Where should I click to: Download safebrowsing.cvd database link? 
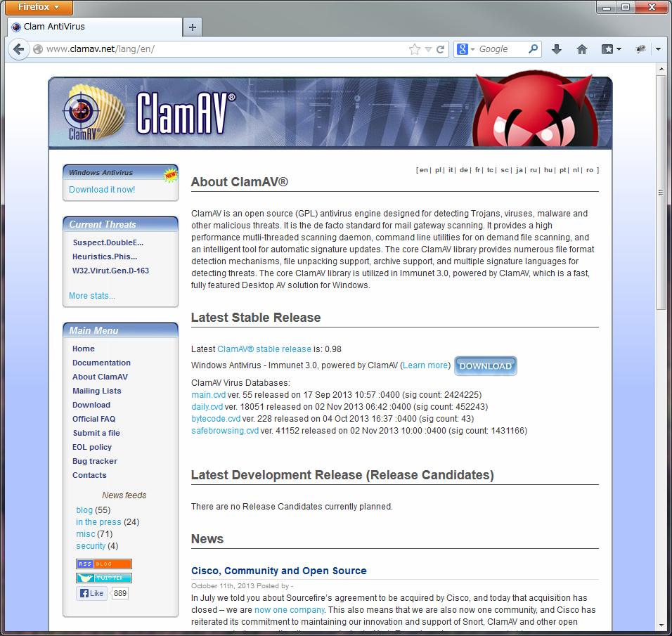(225, 431)
